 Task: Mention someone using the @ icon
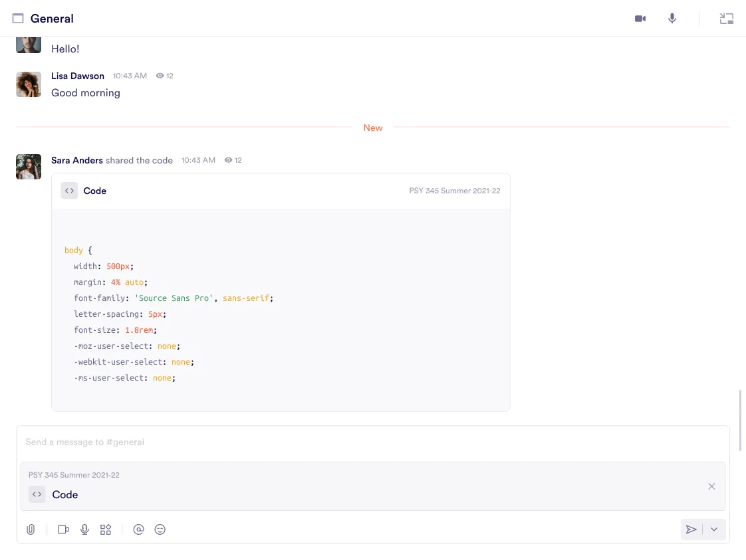[139, 529]
